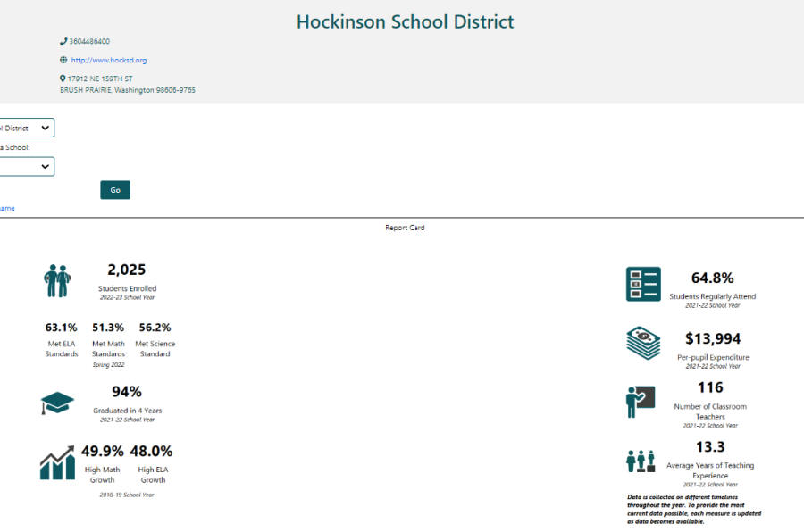Click BRUSH PRAIRIE, Washington address line
Image resolution: width=804 pixels, height=532 pixels.
click(x=128, y=89)
